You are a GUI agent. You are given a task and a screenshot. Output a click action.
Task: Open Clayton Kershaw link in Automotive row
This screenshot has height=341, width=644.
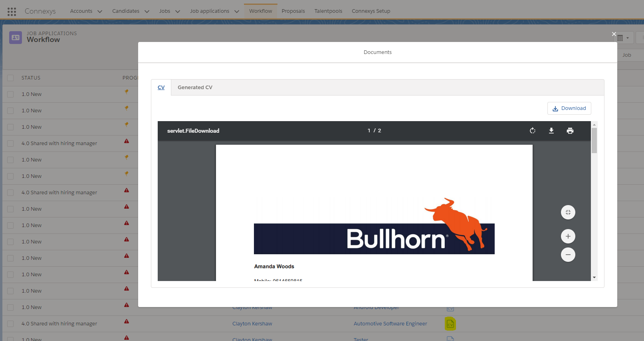pos(252,324)
